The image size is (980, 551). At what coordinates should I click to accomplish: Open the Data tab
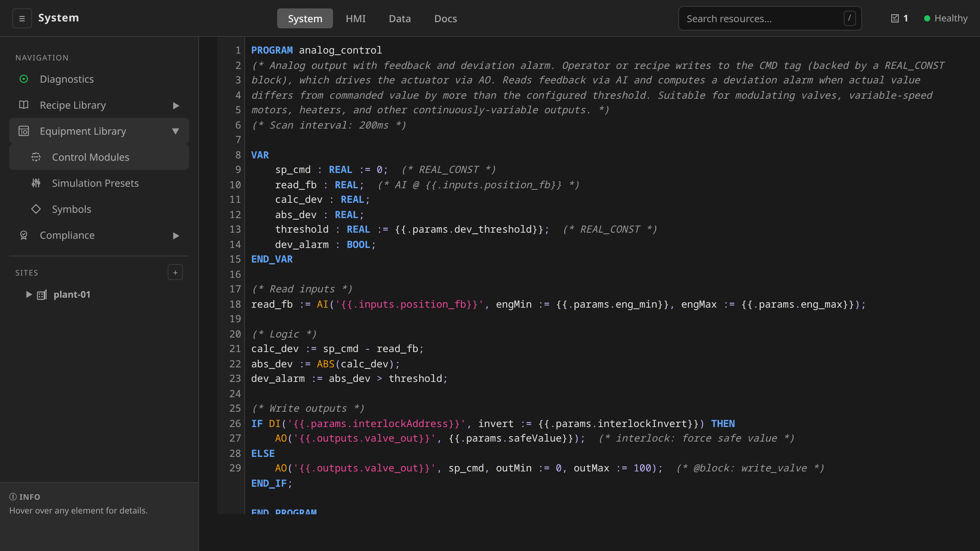[x=400, y=18]
